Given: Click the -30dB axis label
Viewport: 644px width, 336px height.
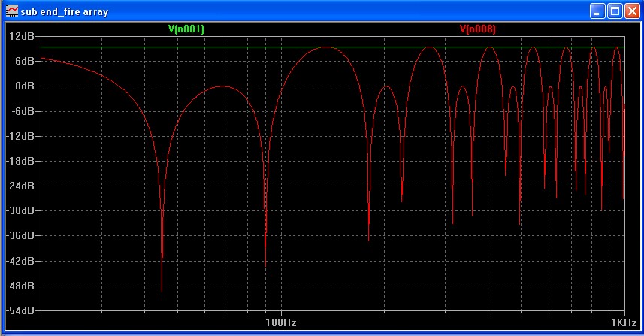Looking at the screenshot, I should [x=20, y=210].
